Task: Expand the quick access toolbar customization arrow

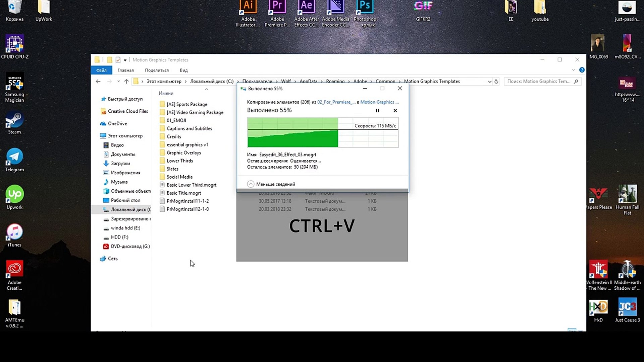Action: (x=125, y=60)
